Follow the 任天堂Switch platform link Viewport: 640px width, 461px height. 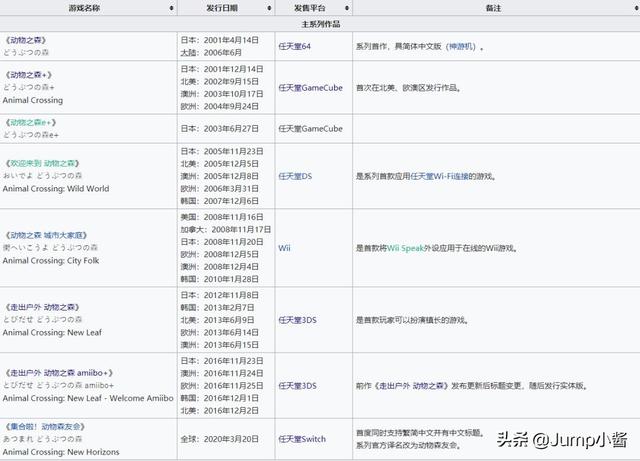tap(302, 439)
